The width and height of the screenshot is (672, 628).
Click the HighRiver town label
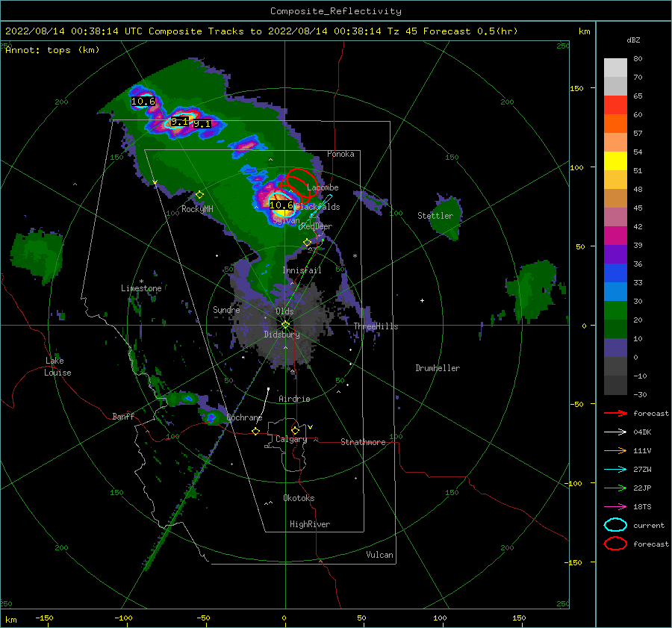tap(310, 524)
